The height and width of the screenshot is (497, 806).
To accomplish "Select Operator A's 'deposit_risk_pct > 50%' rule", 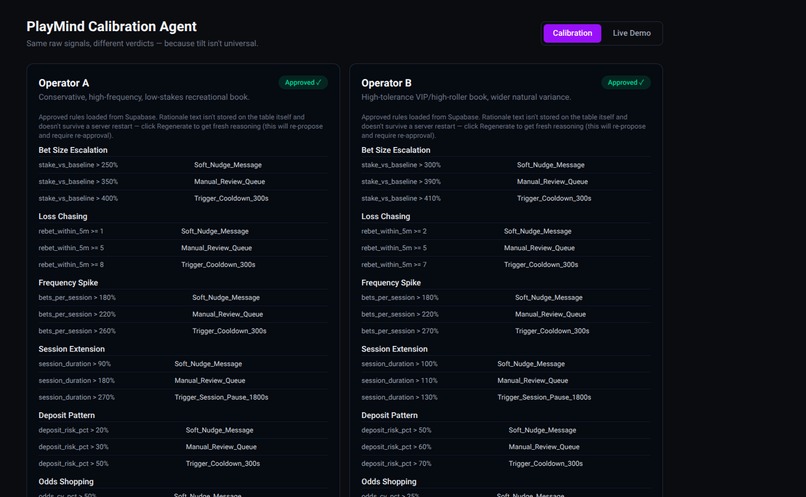I will (x=74, y=464).
